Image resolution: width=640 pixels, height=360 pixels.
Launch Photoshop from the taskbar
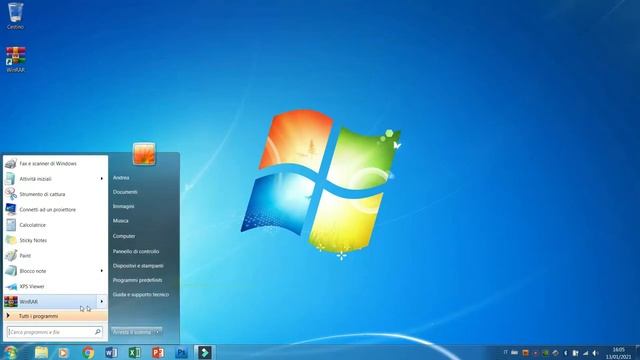point(181,352)
